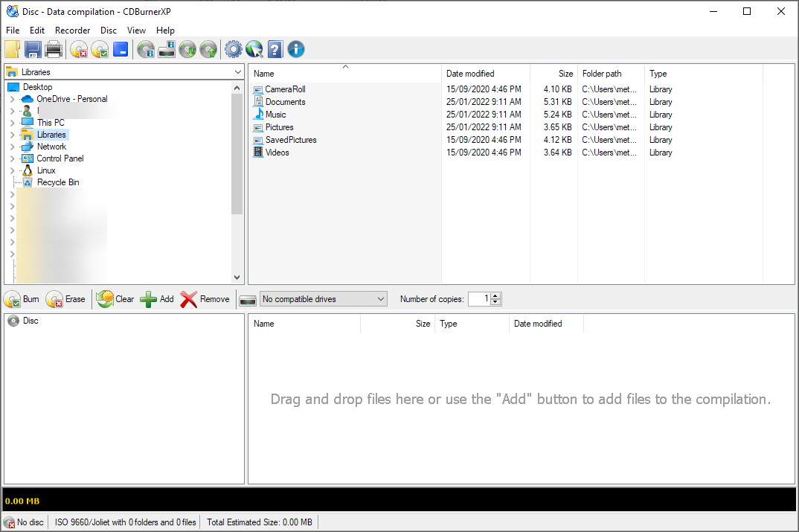This screenshot has width=799, height=532.
Task: Click the Add button
Action: pyautogui.click(x=157, y=299)
